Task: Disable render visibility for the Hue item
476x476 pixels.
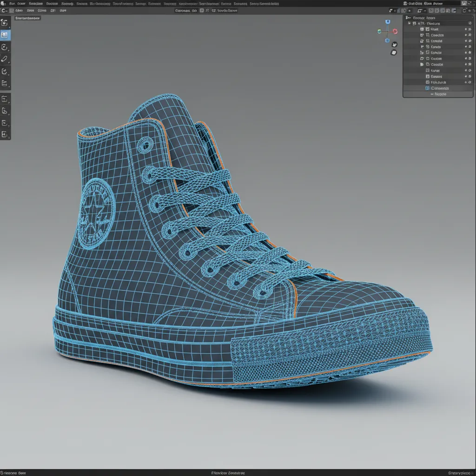Action: point(471,29)
